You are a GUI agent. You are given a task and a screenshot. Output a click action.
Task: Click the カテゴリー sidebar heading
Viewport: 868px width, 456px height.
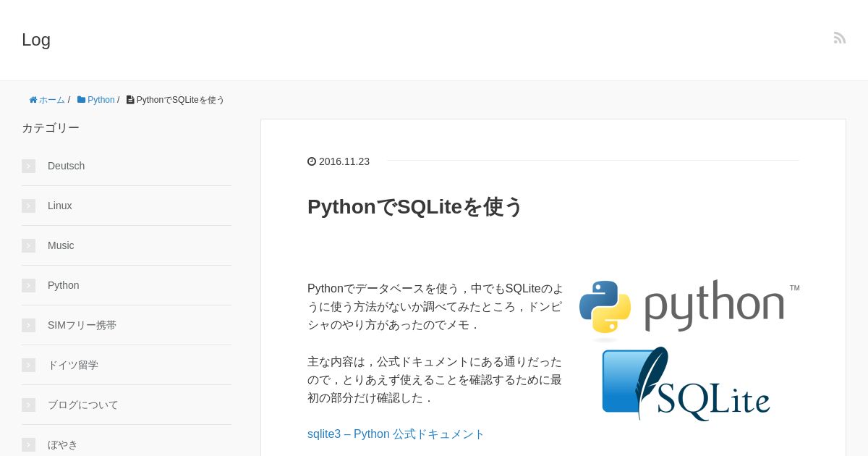[51, 128]
